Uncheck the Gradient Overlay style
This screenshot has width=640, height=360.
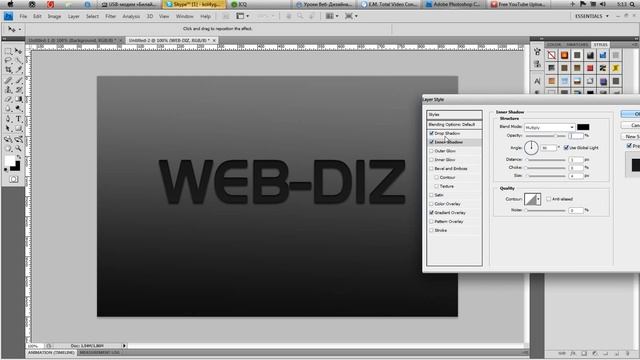pyautogui.click(x=431, y=213)
